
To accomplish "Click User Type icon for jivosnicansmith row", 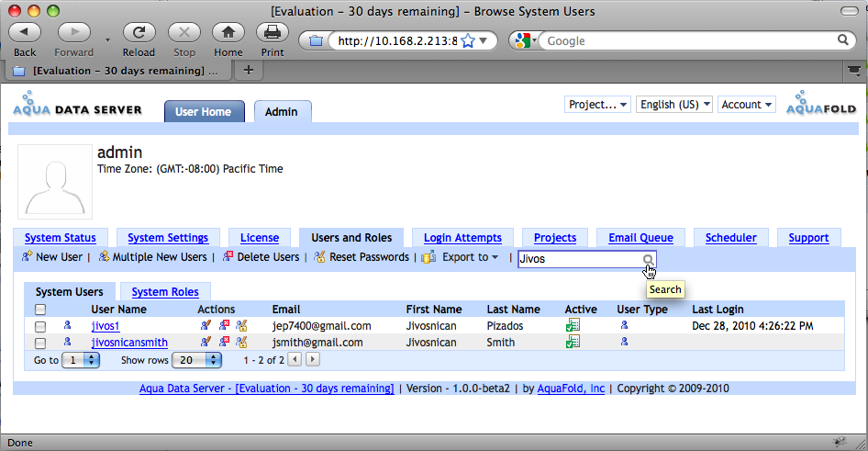I will tap(625, 342).
